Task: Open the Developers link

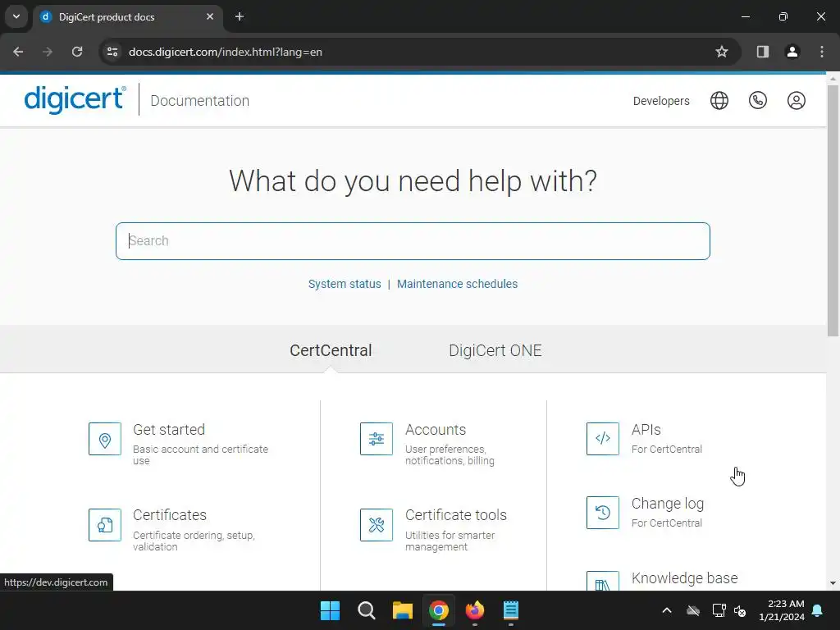Action: (661, 101)
